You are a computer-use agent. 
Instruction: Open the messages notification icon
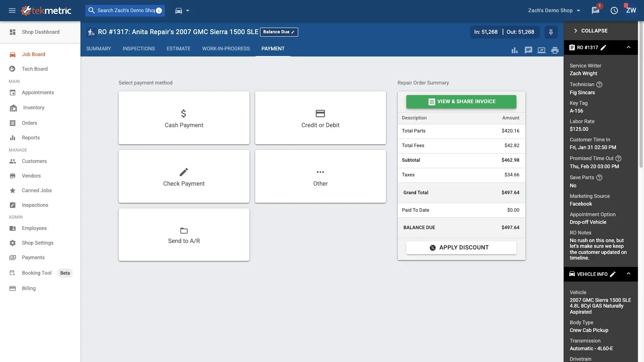596,10
